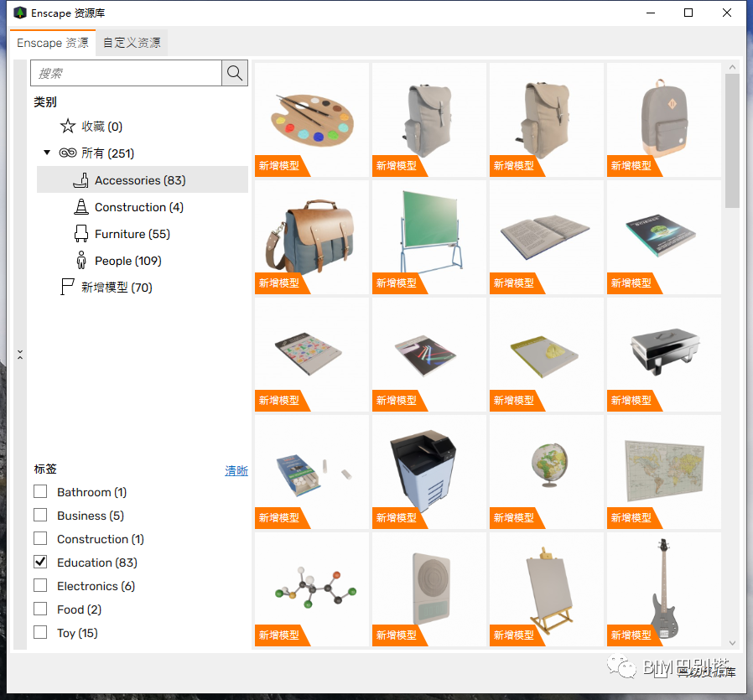Click the scrollbar up arrow
Viewport: 753px width, 700px height.
(x=732, y=68)
